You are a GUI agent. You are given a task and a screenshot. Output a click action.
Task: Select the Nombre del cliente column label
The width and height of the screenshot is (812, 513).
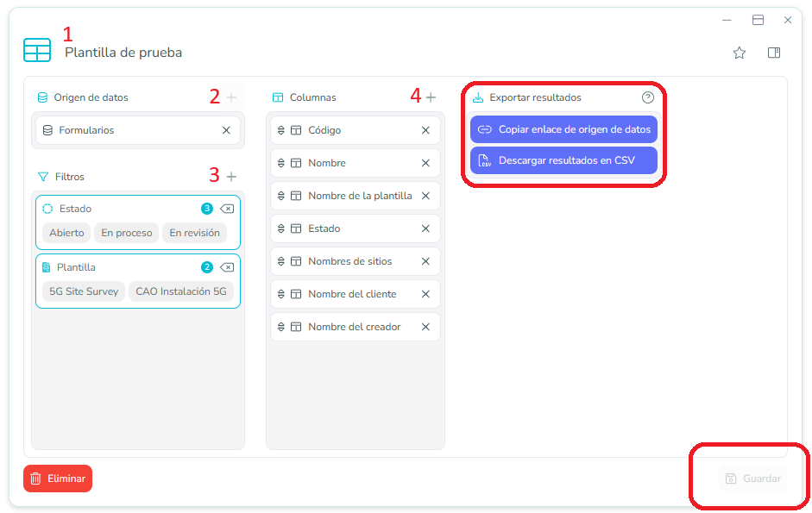click(x=352, y=294)
